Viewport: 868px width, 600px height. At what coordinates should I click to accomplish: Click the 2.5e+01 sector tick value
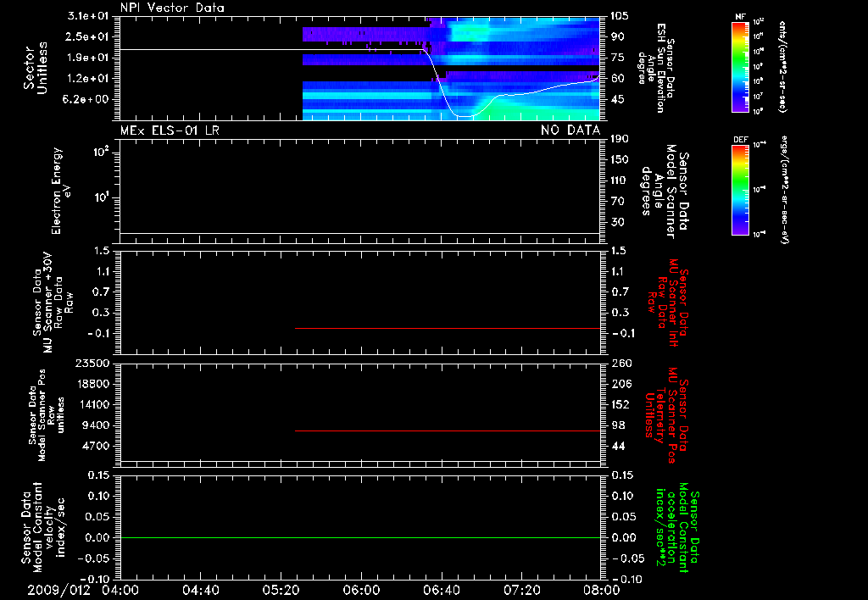point(87,36)
